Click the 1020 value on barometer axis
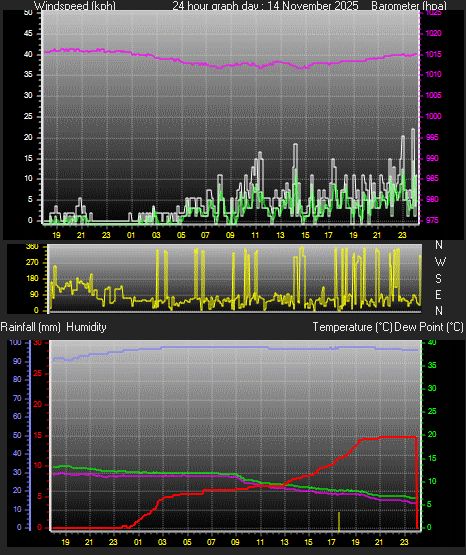This screenshot has width=466, height=555. pos(433,33)
